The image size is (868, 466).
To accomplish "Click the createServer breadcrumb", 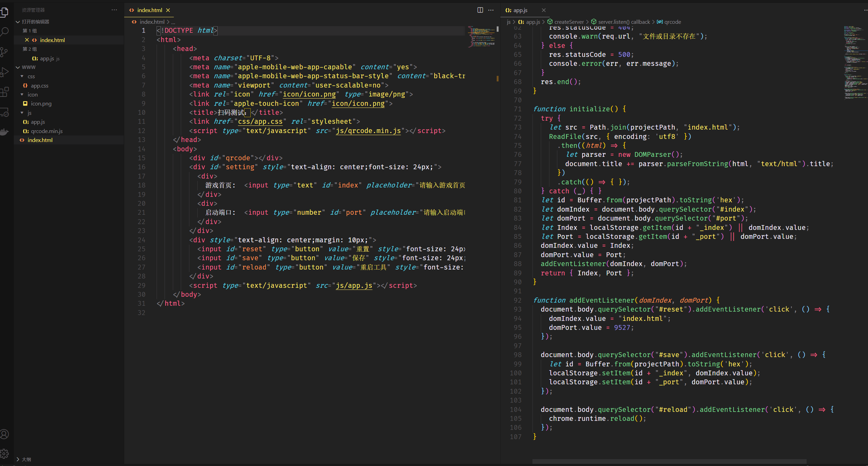I will [x=569, y=22].
